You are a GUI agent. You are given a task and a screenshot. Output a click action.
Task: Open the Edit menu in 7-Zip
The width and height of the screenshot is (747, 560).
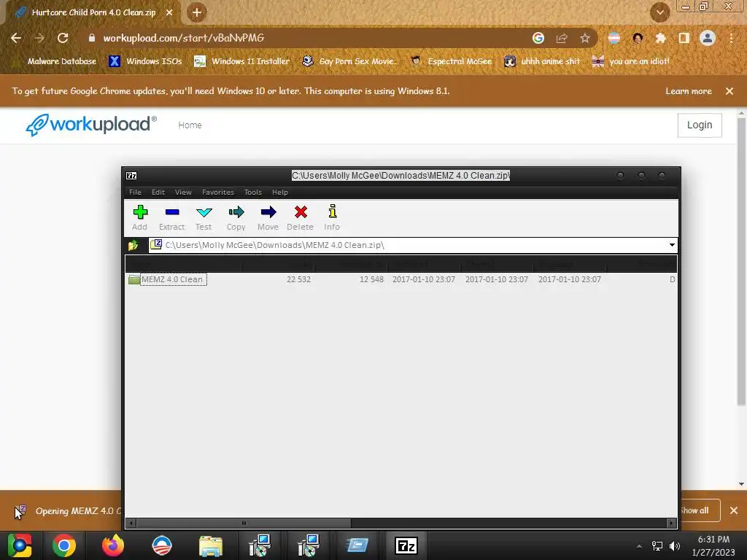point(158,192)
